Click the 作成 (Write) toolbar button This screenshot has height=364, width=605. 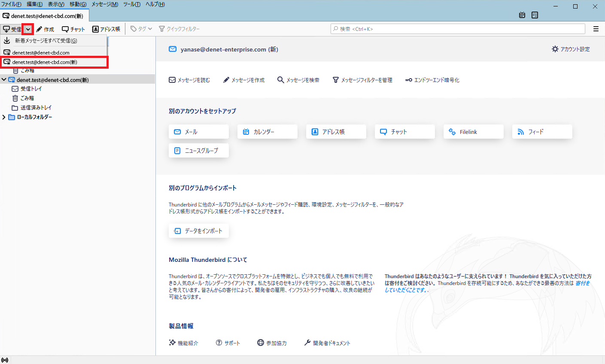click(45, 29)
